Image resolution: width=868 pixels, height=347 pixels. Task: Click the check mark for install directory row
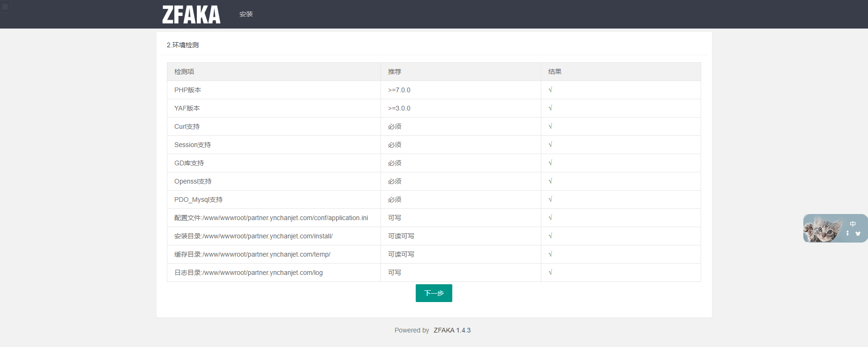point(550,236)
